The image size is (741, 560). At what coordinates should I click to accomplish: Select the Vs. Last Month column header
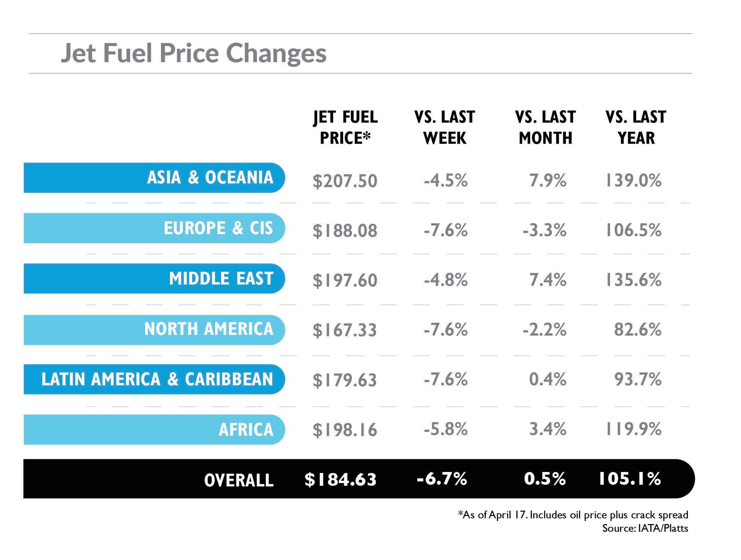coord(545,127)
